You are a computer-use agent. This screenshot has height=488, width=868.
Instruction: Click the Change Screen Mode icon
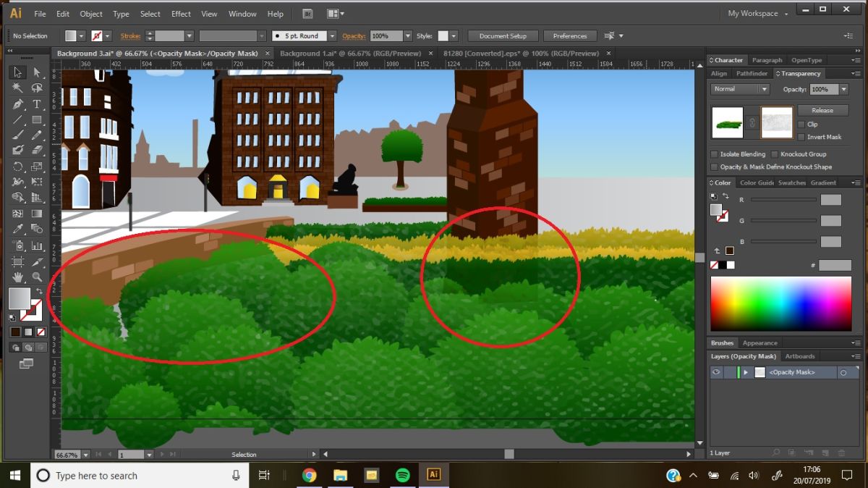tap(27, 364)
